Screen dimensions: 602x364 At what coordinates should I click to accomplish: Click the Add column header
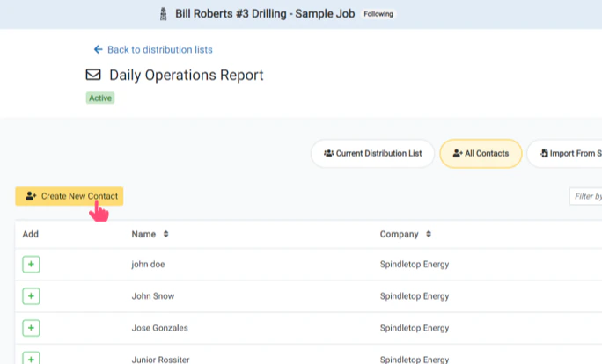(x=30, y=234)
